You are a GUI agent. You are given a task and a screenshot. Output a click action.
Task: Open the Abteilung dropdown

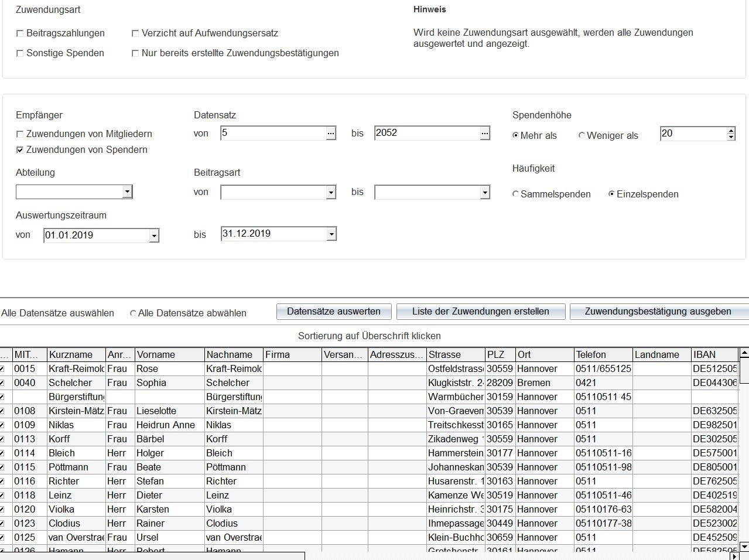127,192
